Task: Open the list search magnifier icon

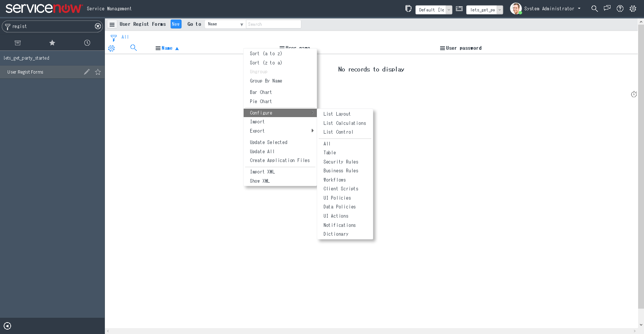Action: coord(134,48)
